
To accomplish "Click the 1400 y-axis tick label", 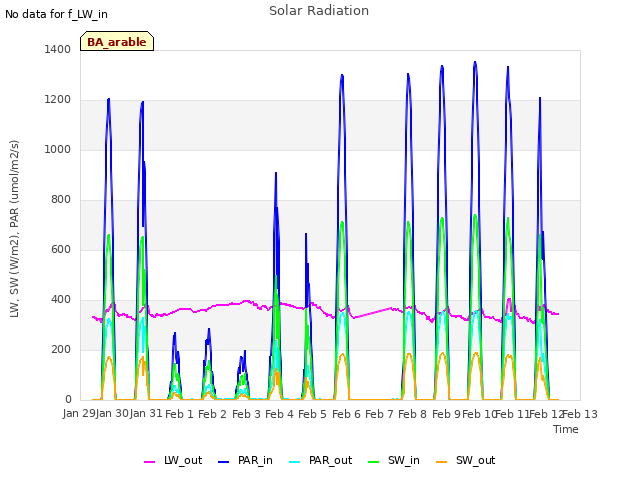I will 58,49.
